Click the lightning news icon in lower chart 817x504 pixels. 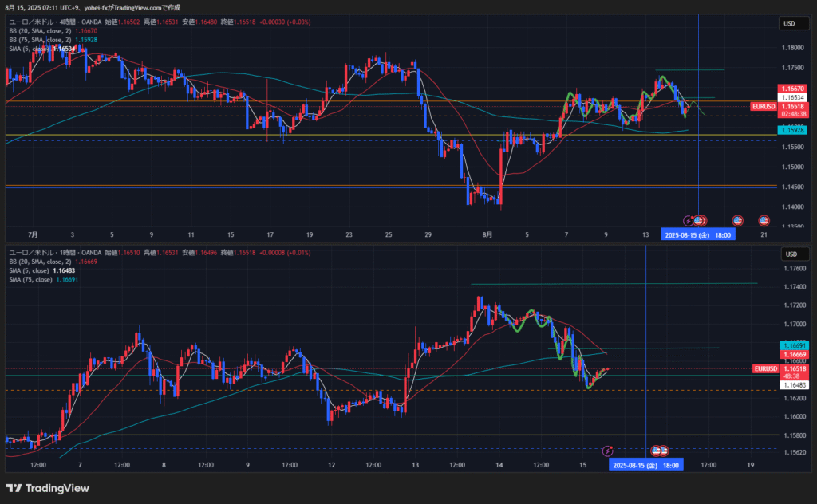(607, 451)
